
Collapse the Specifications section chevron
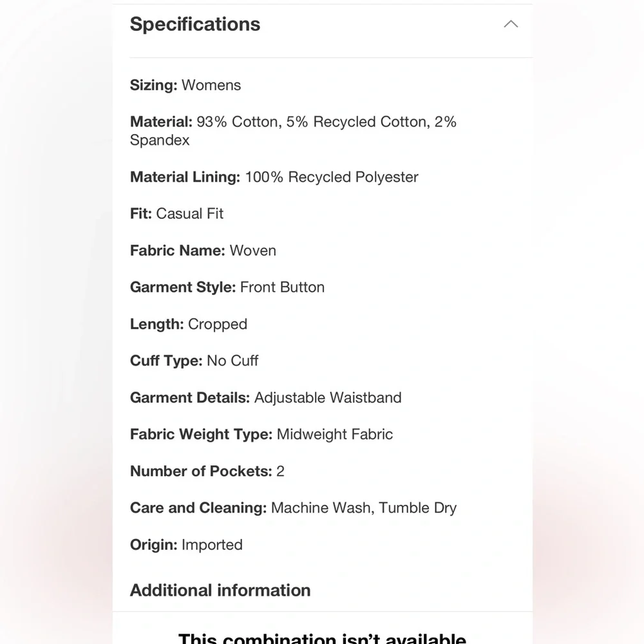pyautogui.click(x=511, y=24)
